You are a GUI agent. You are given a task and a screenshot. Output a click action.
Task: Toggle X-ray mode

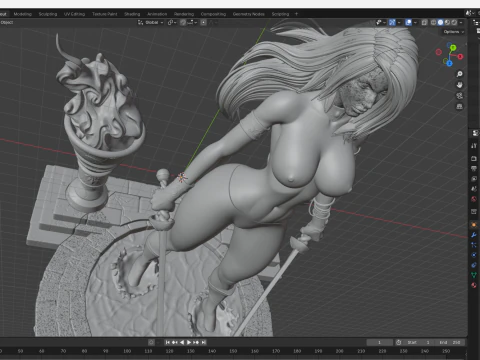click(424, 22)
